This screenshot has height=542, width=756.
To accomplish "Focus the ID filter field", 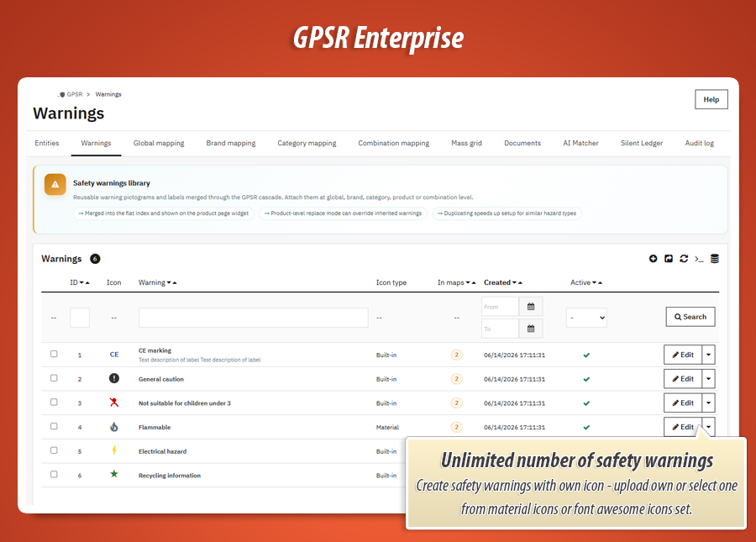I will (x=80, y=318).
